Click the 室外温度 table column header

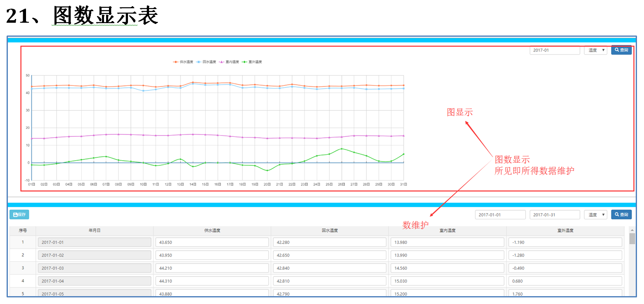coord(565,230)
